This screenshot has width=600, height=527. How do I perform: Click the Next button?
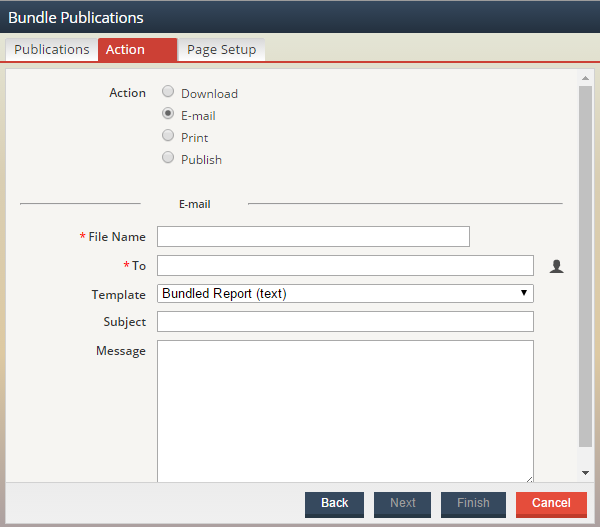403,504
